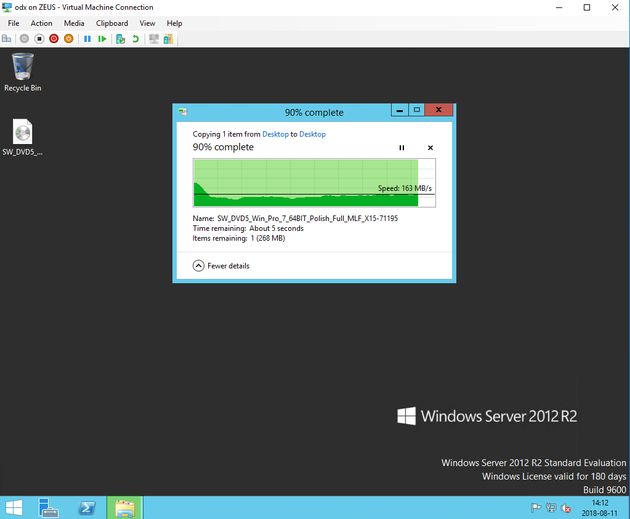Save the VM state with the orange icon
This screenshot has height=519, width=630.
tap(69, 39)
